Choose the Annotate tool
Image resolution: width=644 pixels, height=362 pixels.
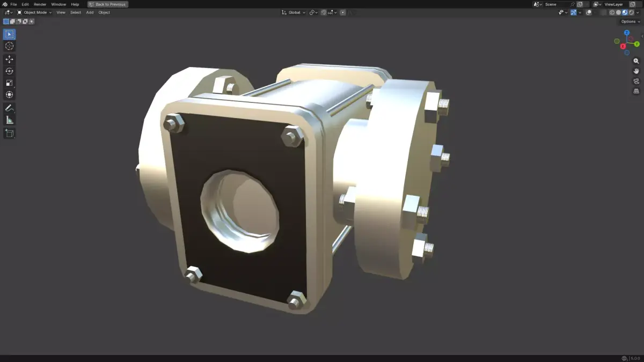tap(9, 108)
